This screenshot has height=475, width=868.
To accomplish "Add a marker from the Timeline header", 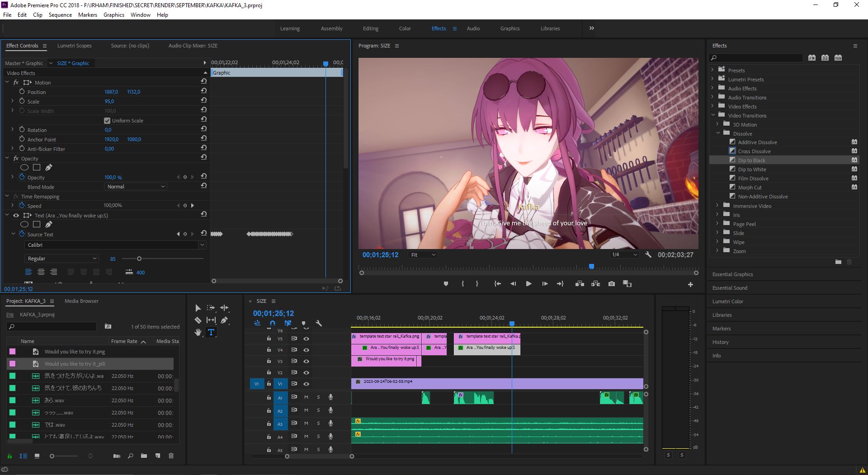I will point(304,324).
